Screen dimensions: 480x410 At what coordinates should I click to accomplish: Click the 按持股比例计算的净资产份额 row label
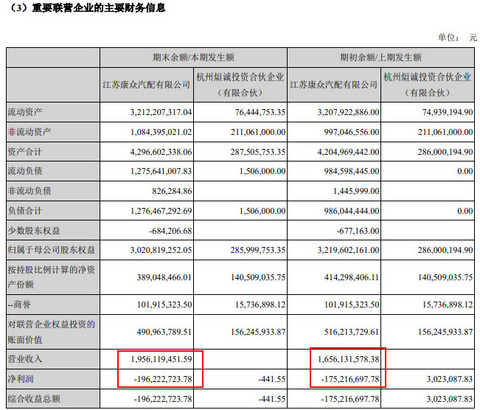pos(51,277)
